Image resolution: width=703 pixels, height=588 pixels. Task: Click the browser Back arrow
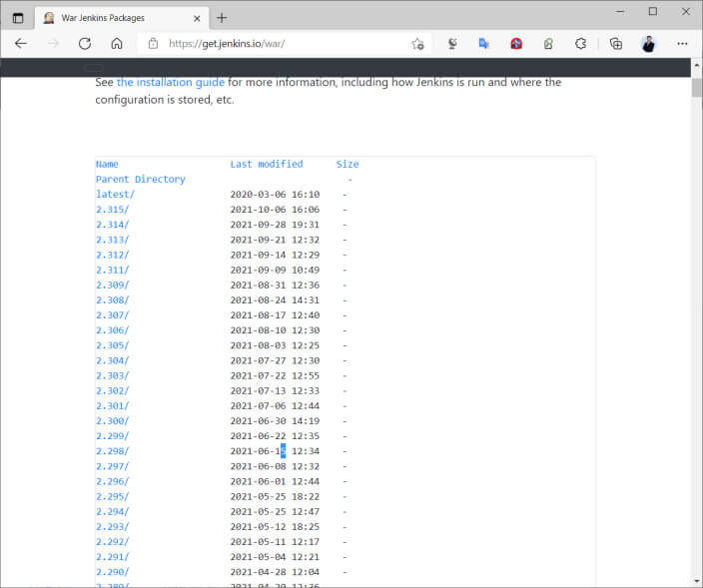[21, 44]
